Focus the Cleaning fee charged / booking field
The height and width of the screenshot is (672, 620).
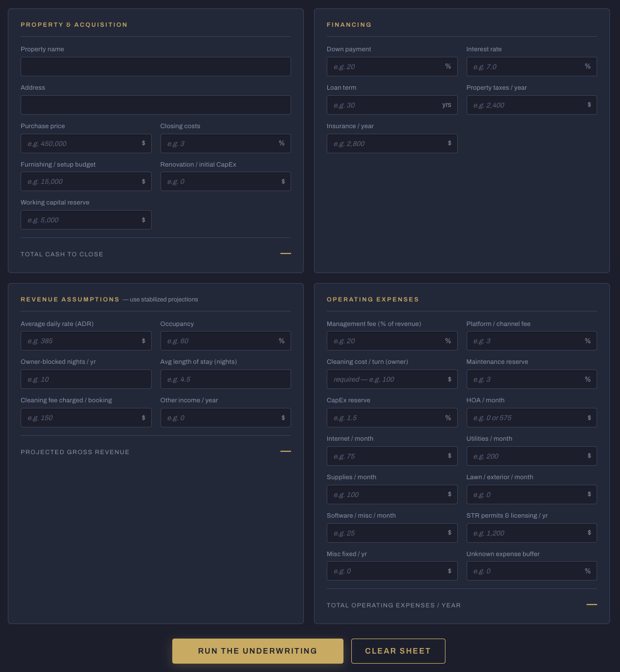[86, 418]
